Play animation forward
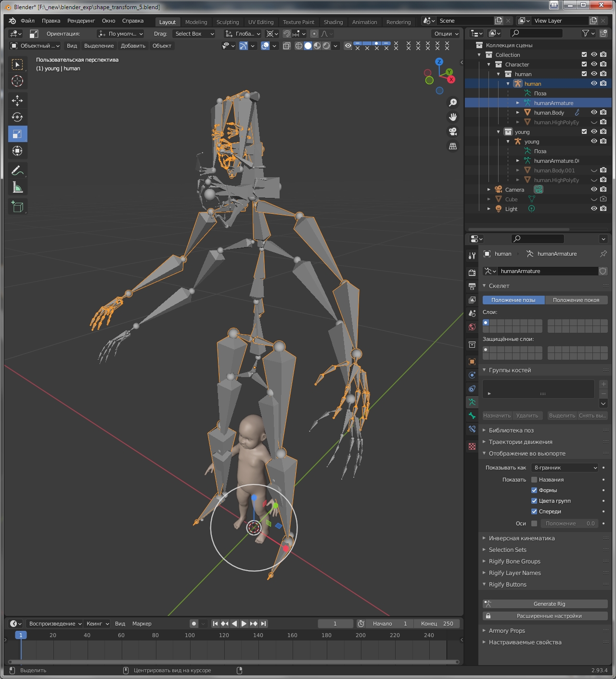The height and width of the screenshot is (679, 616). 244,624
